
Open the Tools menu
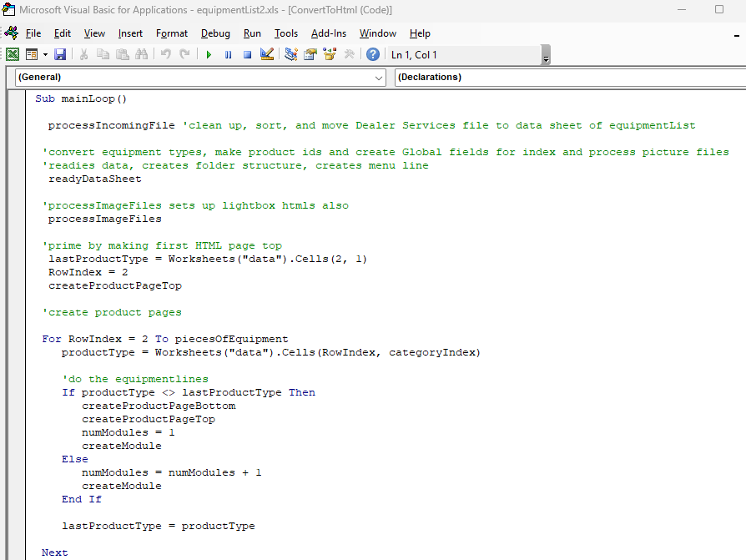click(x=286, y=33)
